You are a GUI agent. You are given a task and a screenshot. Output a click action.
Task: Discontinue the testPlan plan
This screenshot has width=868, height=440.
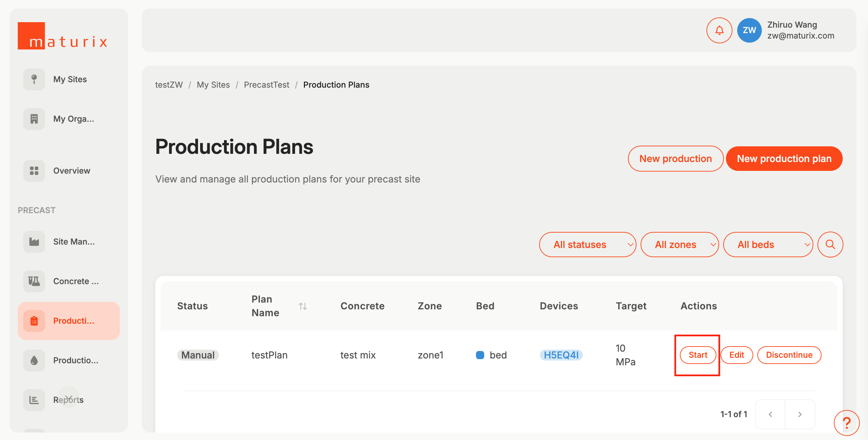pyautogui.click(x=789, y=355)
